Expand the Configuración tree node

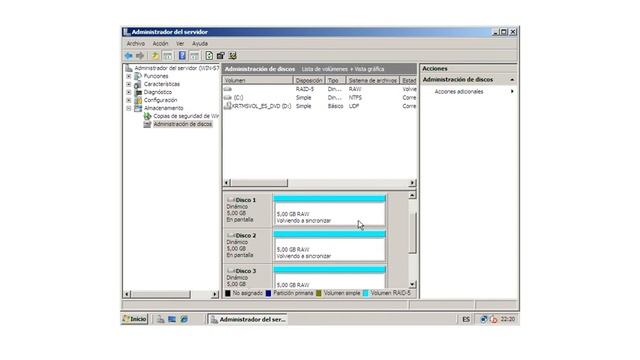pyautogui.click(x=129, y=100)
